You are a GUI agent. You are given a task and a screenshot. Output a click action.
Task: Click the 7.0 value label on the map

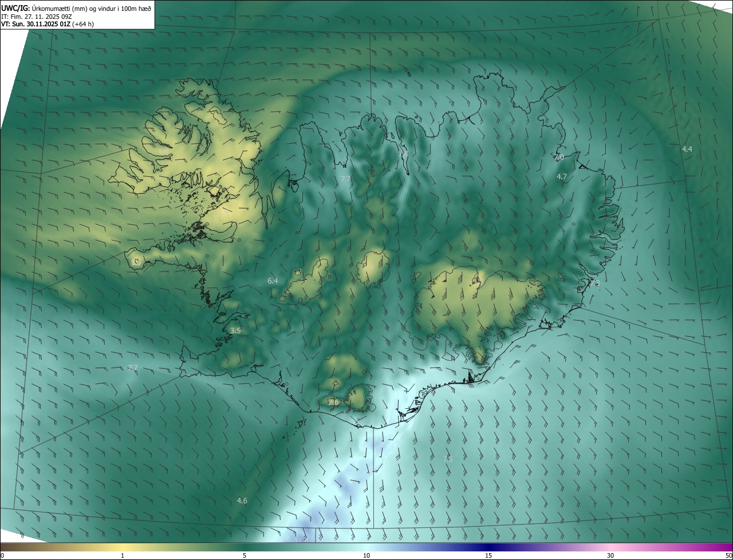tap(559, 157)
